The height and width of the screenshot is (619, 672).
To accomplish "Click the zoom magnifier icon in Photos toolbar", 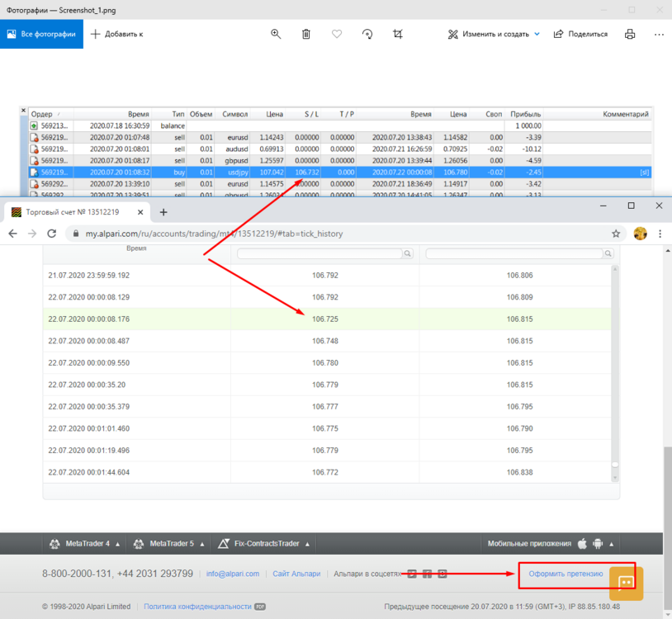I will coord(276,34).
